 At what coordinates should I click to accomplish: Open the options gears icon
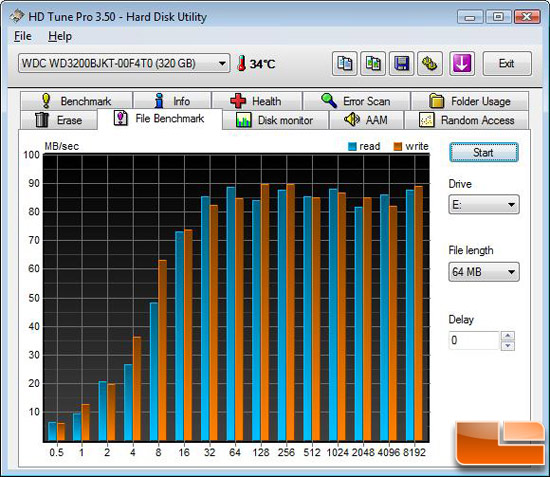(430, 63)
